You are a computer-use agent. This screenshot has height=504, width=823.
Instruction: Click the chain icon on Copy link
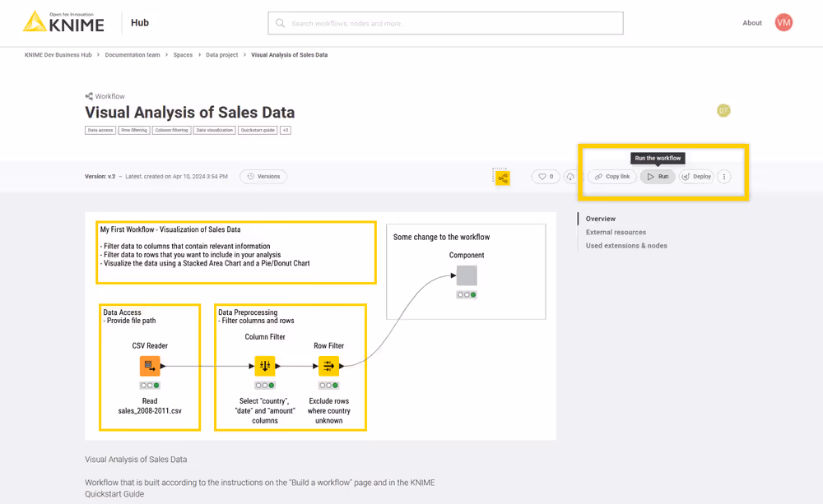598,176
